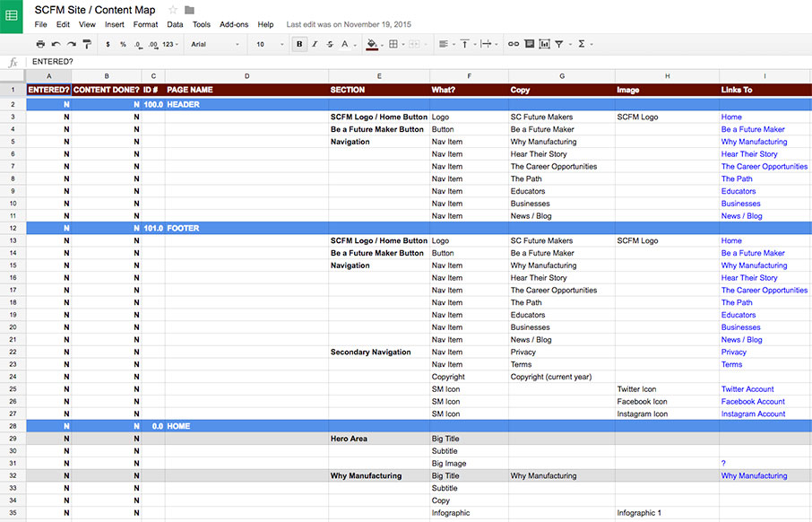Open the Edit menu

pos(63,24)
